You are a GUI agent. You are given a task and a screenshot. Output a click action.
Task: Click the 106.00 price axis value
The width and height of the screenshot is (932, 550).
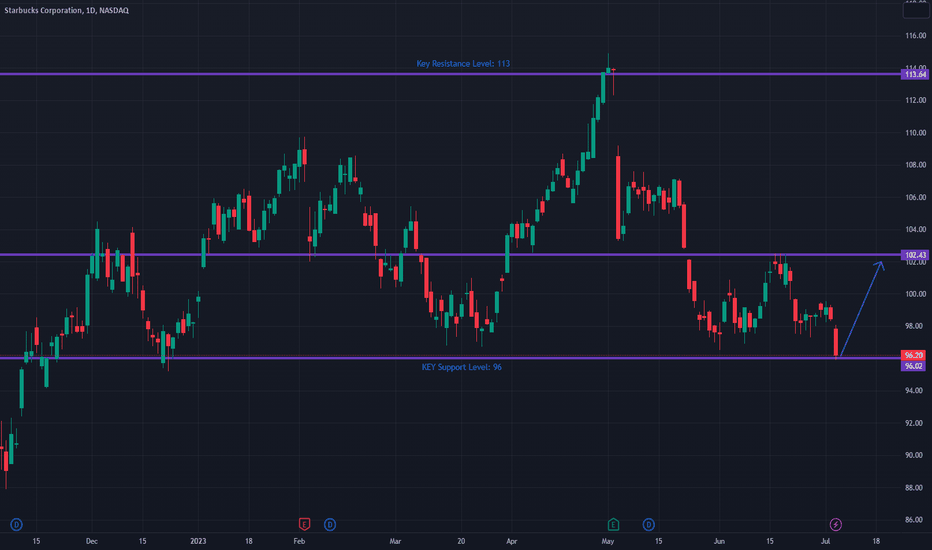click(915, 197)
